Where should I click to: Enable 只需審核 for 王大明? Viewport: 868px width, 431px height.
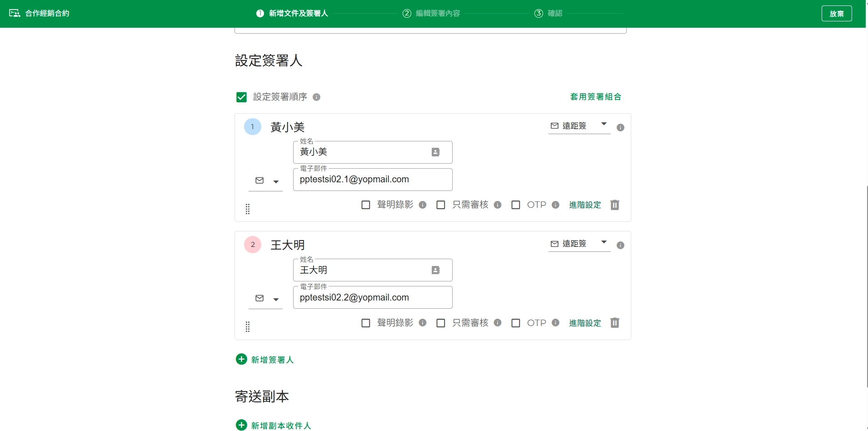pos(441,323)
